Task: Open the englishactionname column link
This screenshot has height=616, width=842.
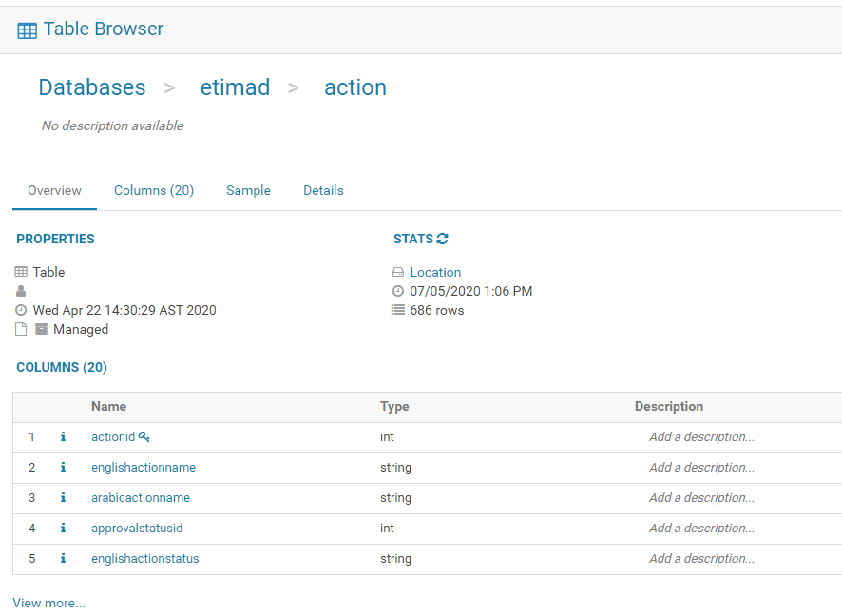Action: coord(144,468)
